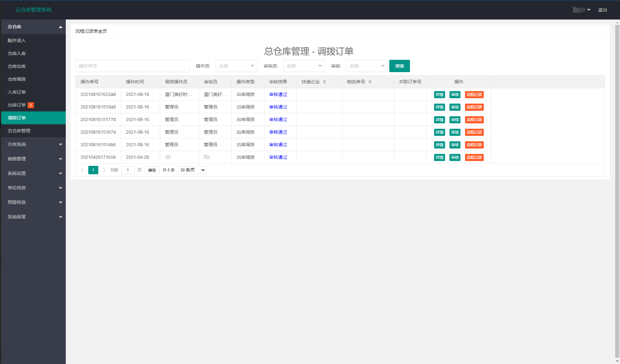Image resolution: width=620 pixels, height=364 pixels.
Task: Click the orange badge 2 beside 出库订单
Action: [x=31, y=105]
